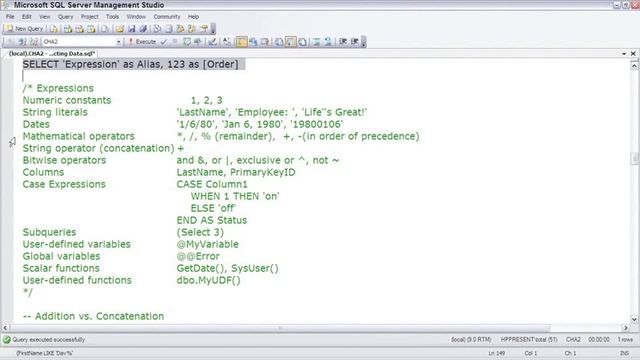
Task: Click the Connect icon in SQL Editor toolbar
Action: pos(11,42)
